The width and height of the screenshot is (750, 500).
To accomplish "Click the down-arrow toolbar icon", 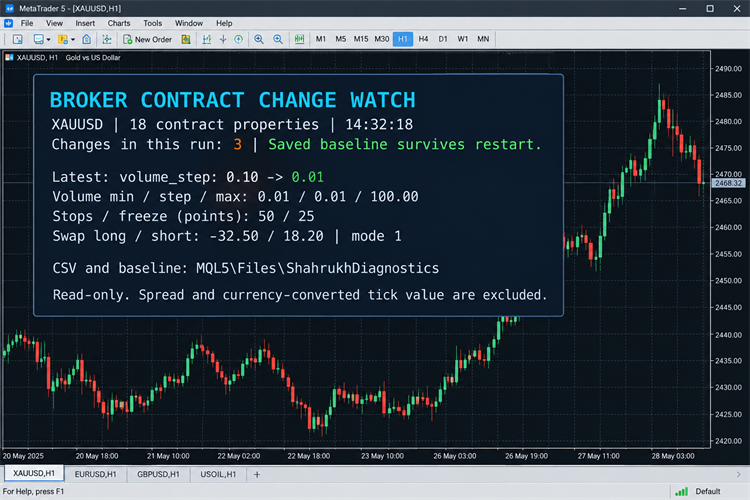I will 223,39.
